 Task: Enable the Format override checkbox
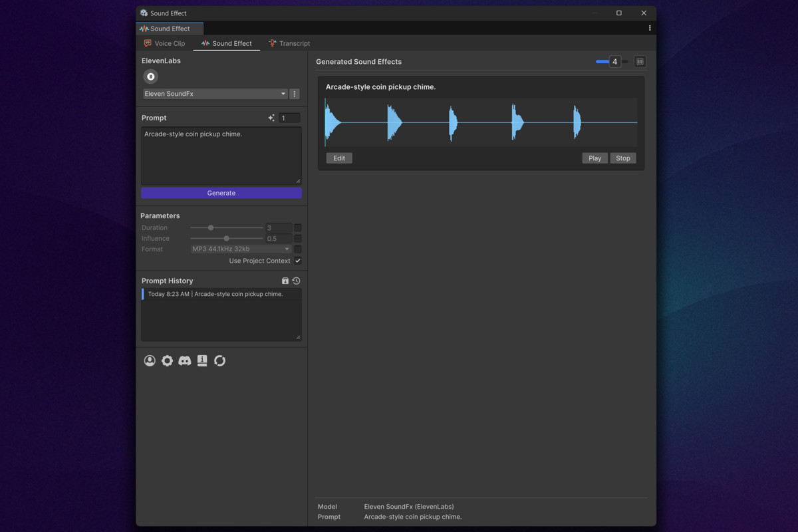point(298,249)
